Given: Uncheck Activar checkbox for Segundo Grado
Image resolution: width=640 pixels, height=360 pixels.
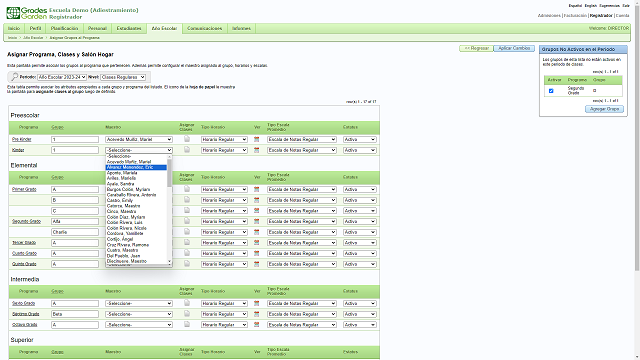Looking at the screenshot, I should click(x=551, y=91).
